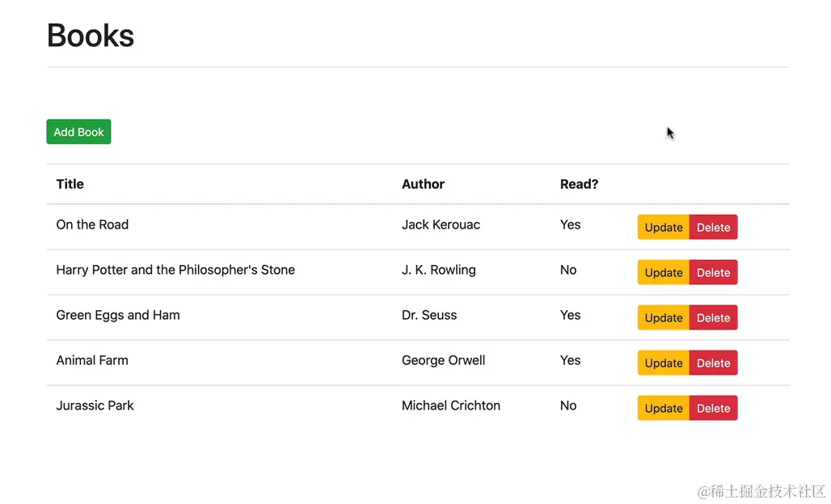Click the Author column header

[x=423, y=184]
